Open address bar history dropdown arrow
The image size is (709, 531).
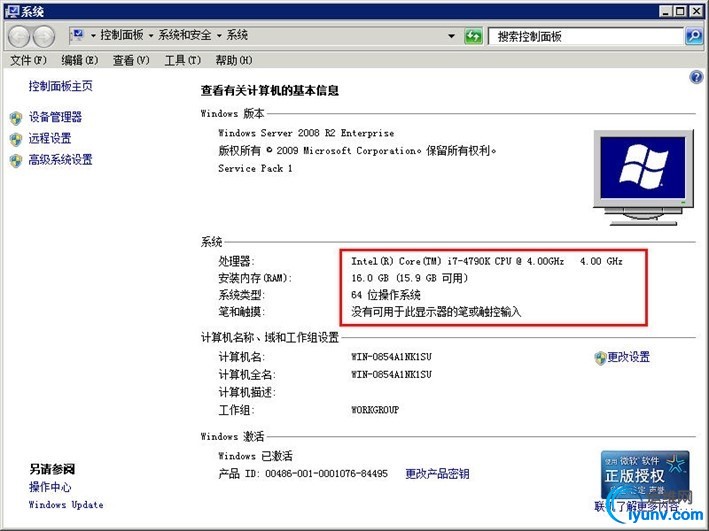[x=451, y=36]
